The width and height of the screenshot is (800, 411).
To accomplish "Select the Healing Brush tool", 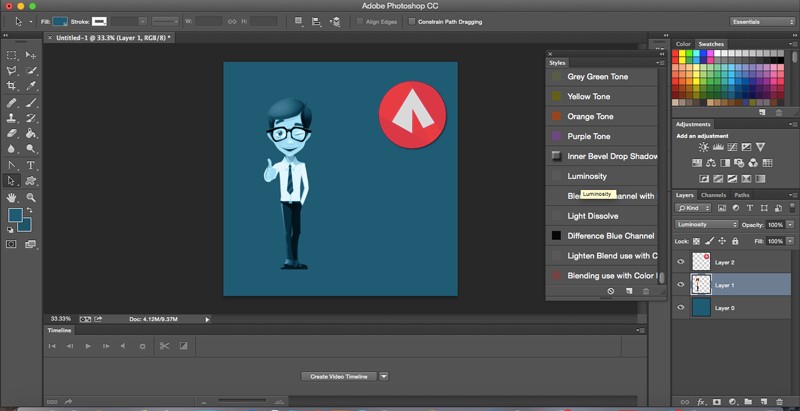I will click(11, 103).
